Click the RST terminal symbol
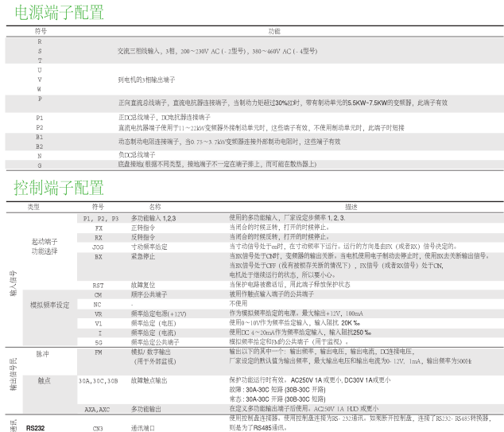504x432 pixels. tap(98, 284)
